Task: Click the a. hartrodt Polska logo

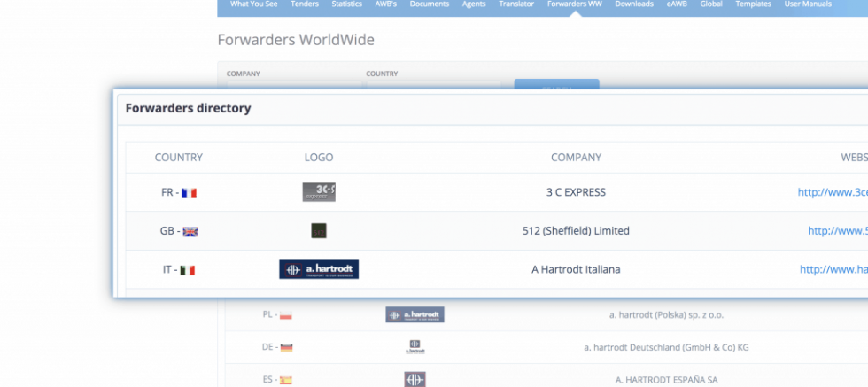Action: pyautogui.click(x=415, y=314)
